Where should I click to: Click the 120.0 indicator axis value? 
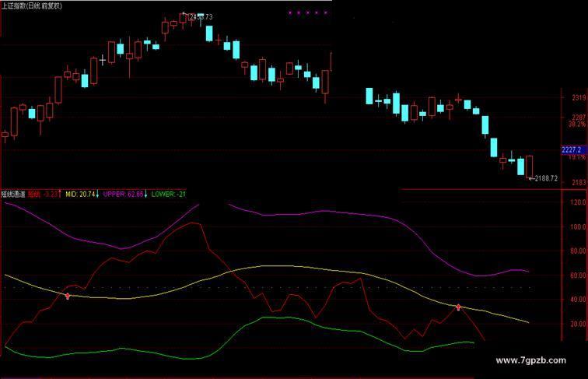click(578, 202)
